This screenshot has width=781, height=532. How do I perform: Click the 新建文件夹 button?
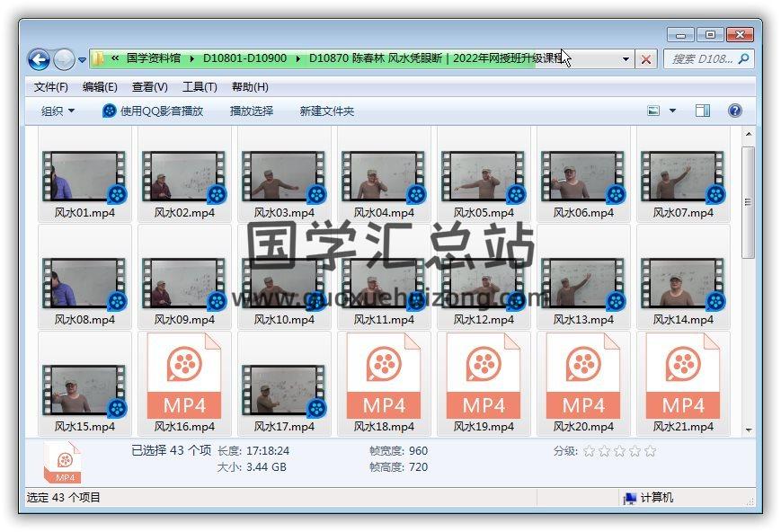pos(326,111)
